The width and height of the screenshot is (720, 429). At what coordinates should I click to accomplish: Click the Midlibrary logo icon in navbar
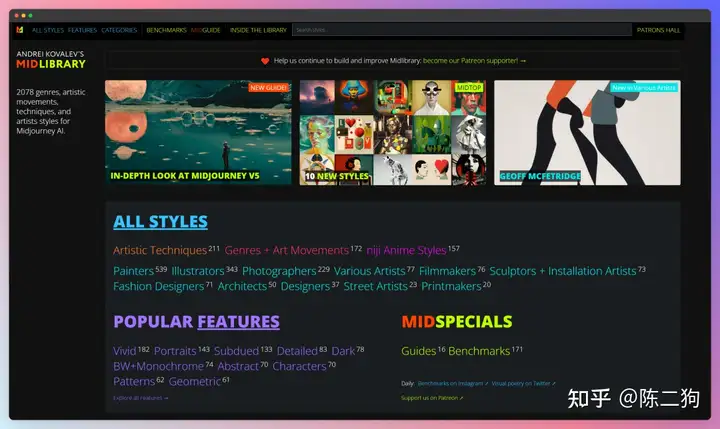point(20,30)
